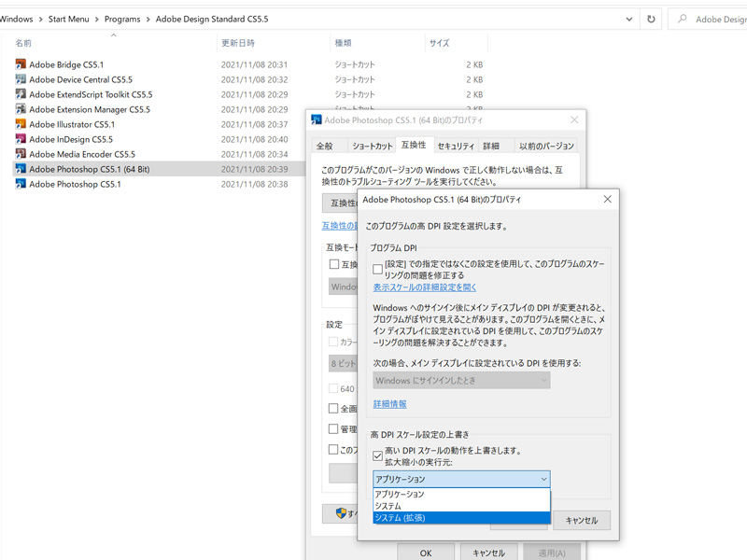
Task: Click Programs in the breadcrumb path
Action: pos(122,19)
